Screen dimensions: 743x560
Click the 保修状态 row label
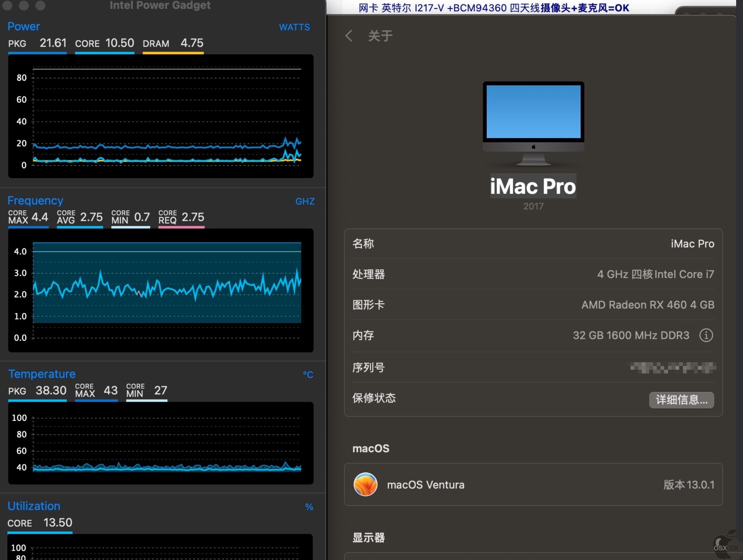coord(374,398)
